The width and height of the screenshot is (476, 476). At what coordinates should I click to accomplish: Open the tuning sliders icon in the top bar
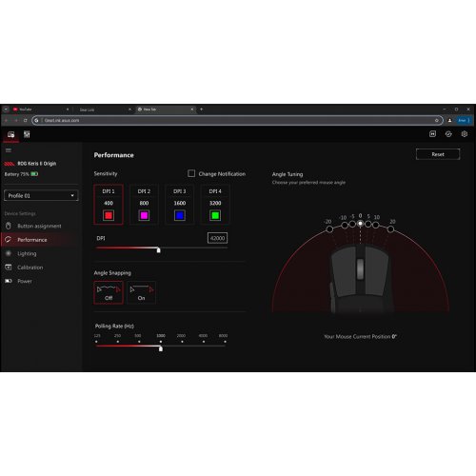pos(27,134)
